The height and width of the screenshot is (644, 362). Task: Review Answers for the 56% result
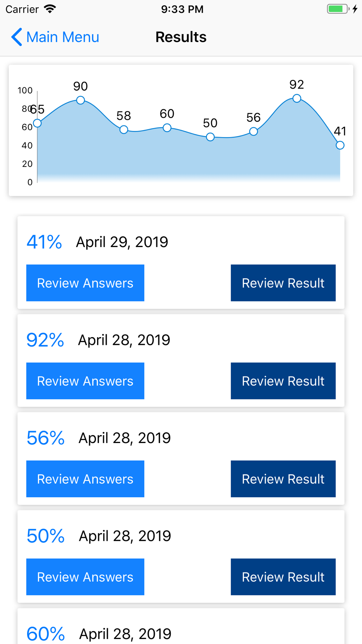(85, 479)
